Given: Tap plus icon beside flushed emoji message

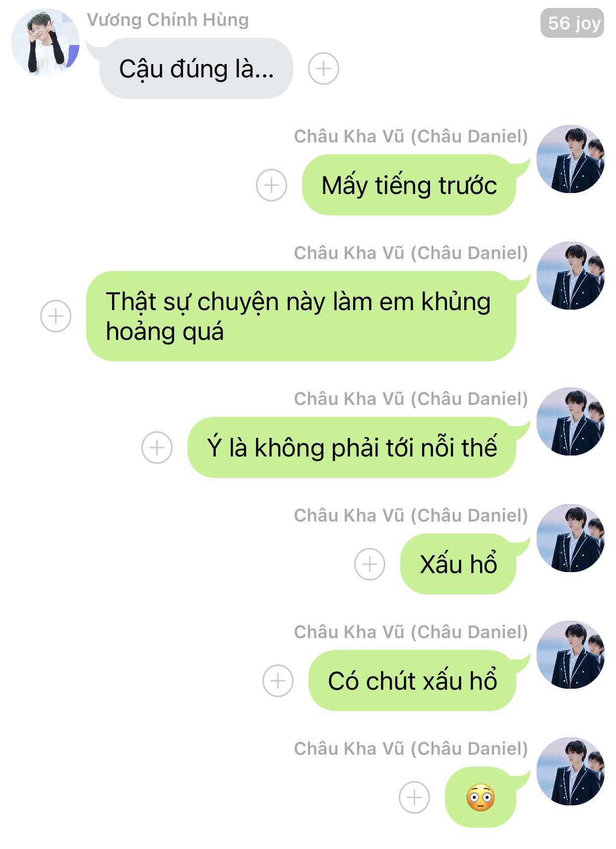Looking at the screenshot, I should click(x=414, y=797).
